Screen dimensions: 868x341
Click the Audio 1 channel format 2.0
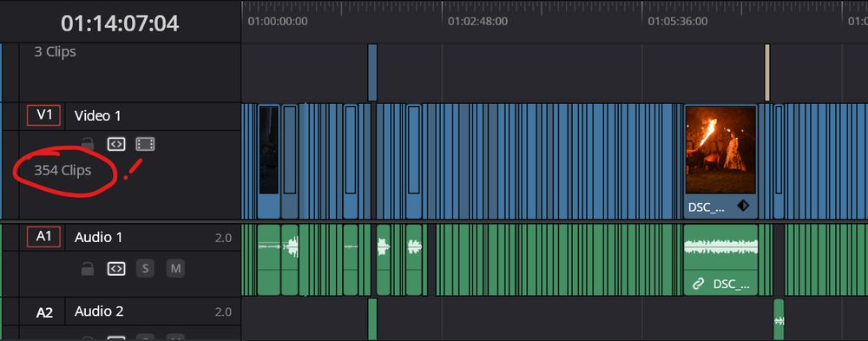click(x=223, y=239)
